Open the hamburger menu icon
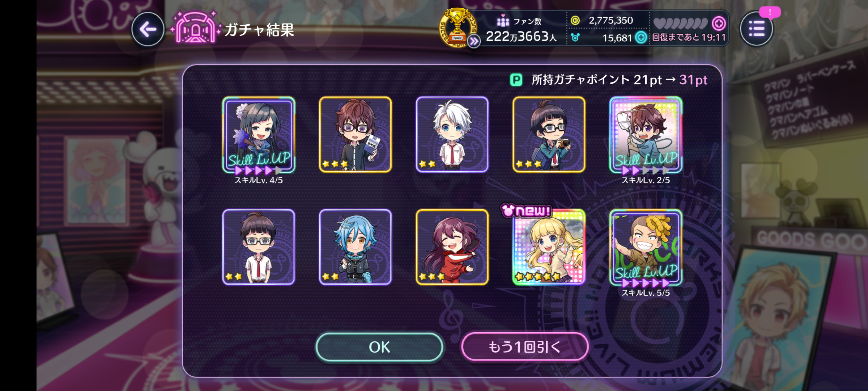Image resolution: width=868 pixels, height=391 pixels. click(757, 29)
